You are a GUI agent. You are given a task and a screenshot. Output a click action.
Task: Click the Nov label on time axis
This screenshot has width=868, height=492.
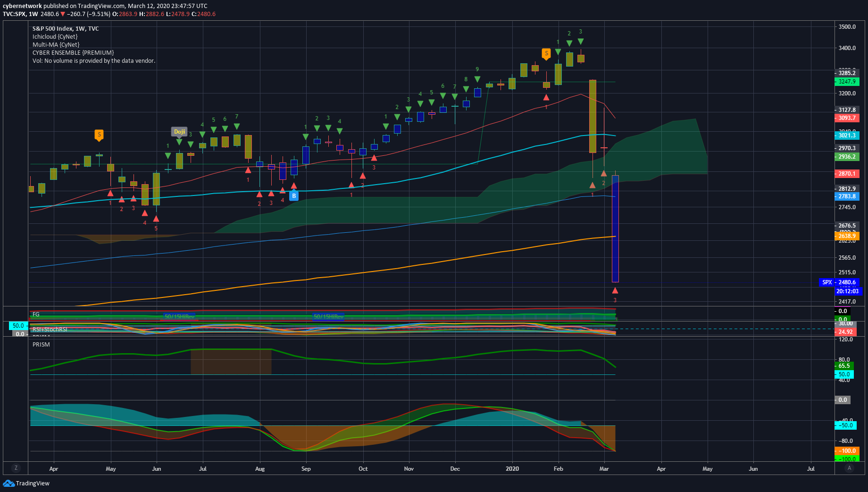point(409,469)
